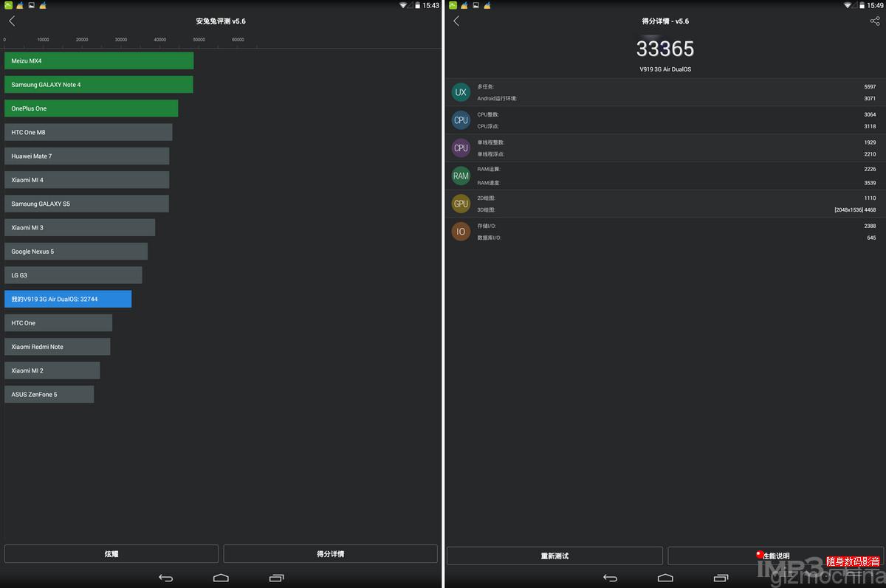The image size is (886, 588).
Task: Tap Android home button in left screen
Action: (x=221, y=578)
